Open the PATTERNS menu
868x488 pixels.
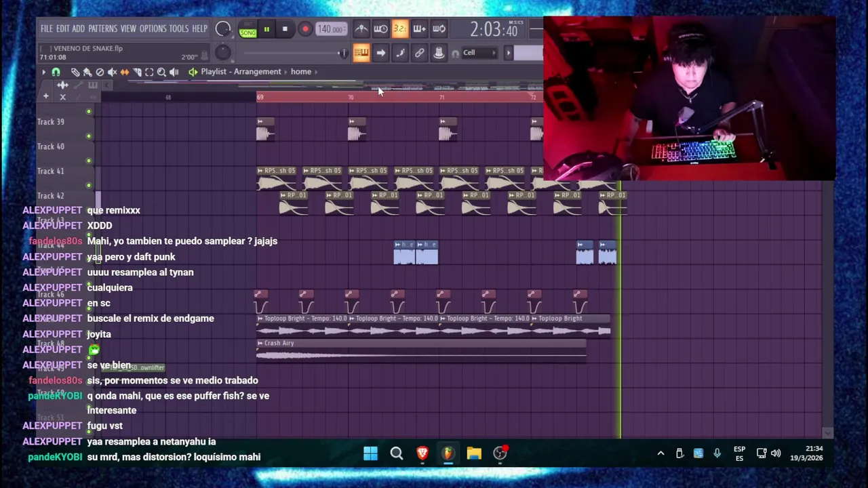tap(102, 28)
